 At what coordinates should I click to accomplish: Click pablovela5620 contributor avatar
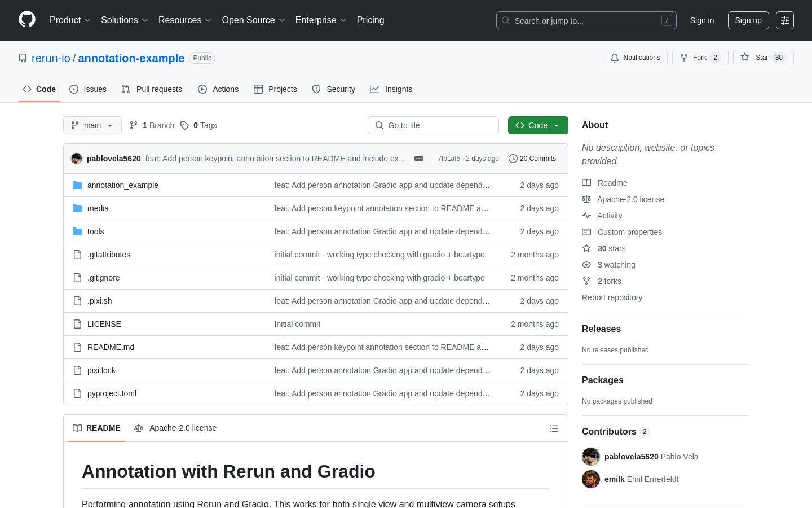coord(591,457)
